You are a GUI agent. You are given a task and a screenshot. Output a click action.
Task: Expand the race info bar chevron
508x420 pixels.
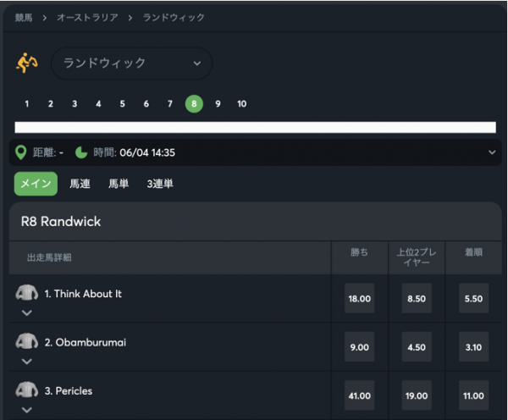tap(492, 152)
